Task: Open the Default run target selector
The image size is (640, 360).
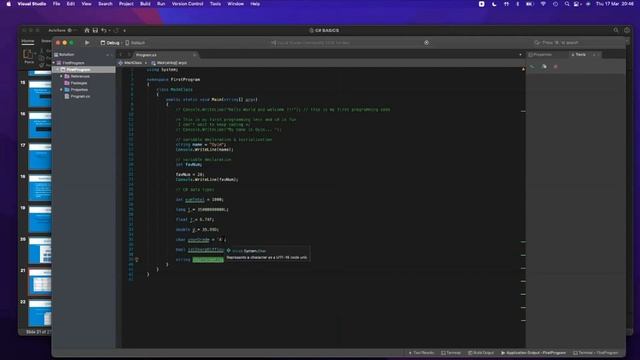Action: tap(135, 43)
